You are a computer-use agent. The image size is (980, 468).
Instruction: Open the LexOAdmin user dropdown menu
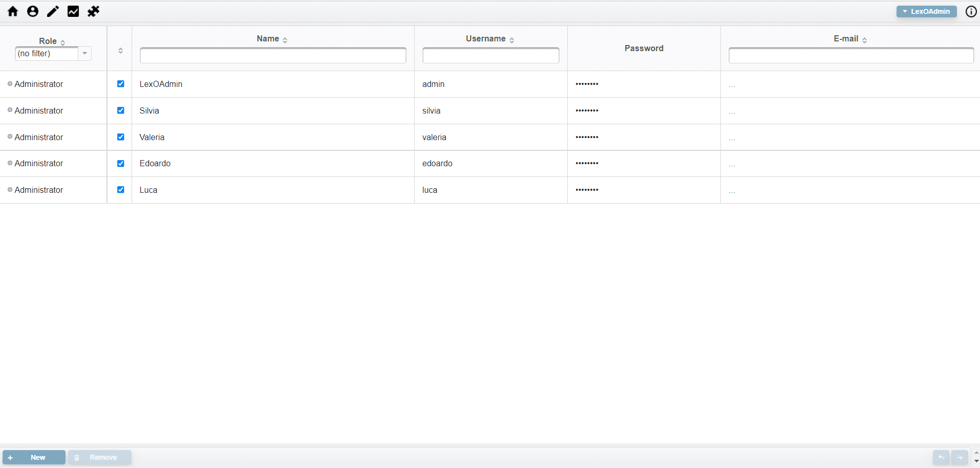click(926, 11)
